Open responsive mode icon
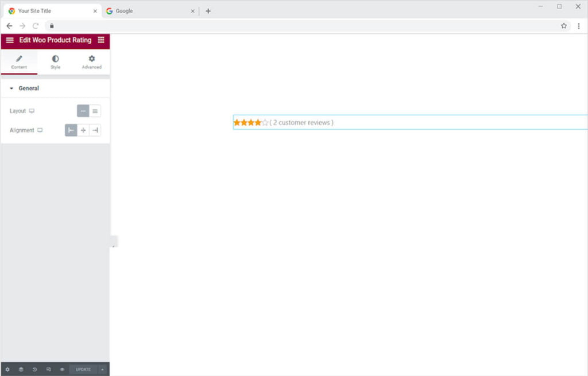 49,369
